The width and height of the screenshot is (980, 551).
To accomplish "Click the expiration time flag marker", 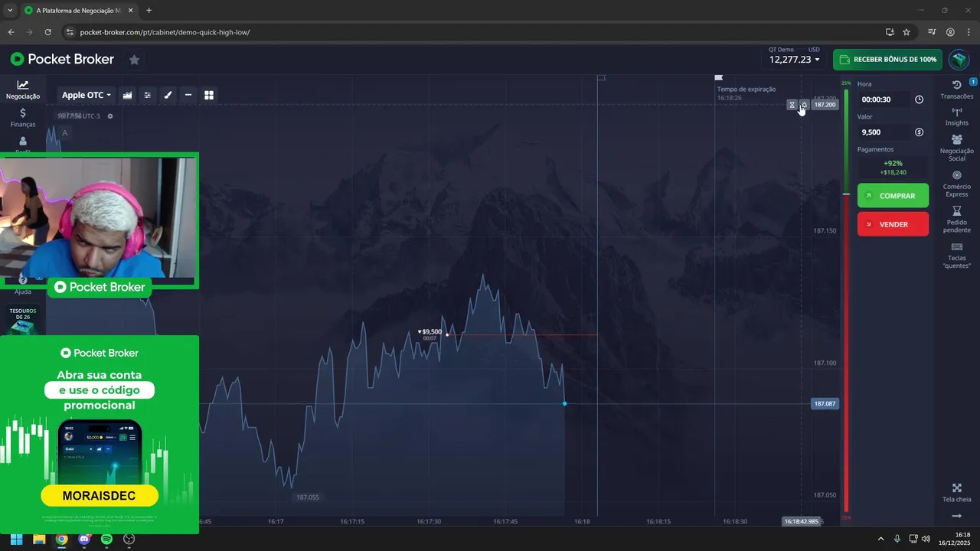I will 718,77.
